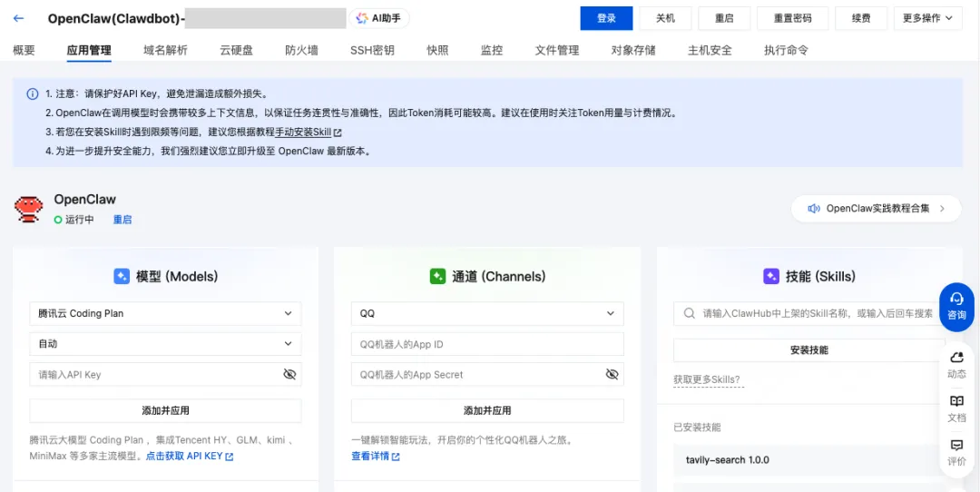Click the ClawHub Skill name search field
This screenshot has height=492, width=980.
click(x=809, y=313)
